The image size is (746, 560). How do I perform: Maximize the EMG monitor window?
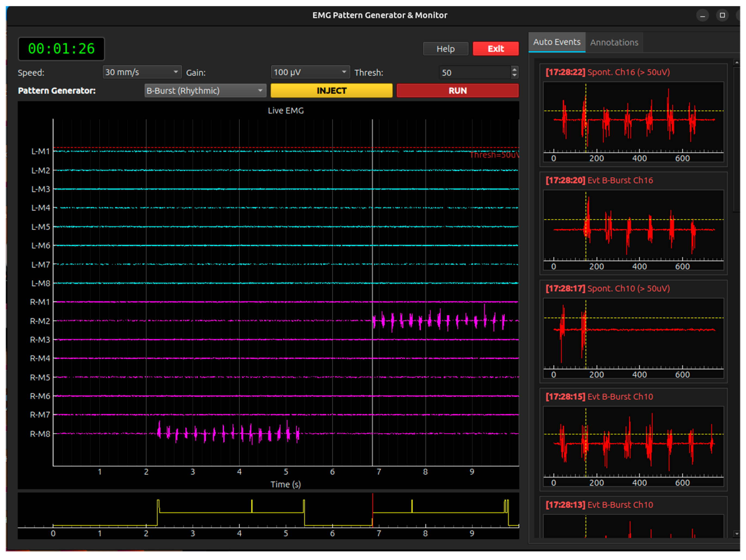point(722,16)
